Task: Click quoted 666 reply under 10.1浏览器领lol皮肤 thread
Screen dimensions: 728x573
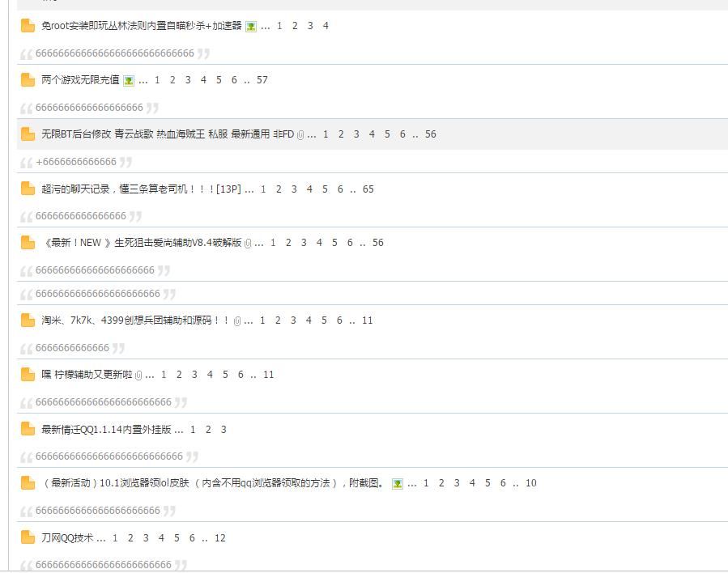Action: coord(98,511)
